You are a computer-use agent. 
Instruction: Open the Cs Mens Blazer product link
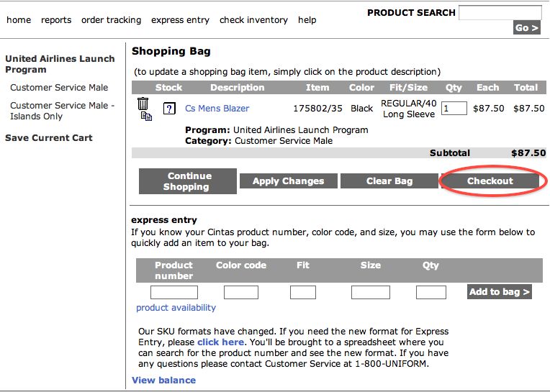click(217, 108)
